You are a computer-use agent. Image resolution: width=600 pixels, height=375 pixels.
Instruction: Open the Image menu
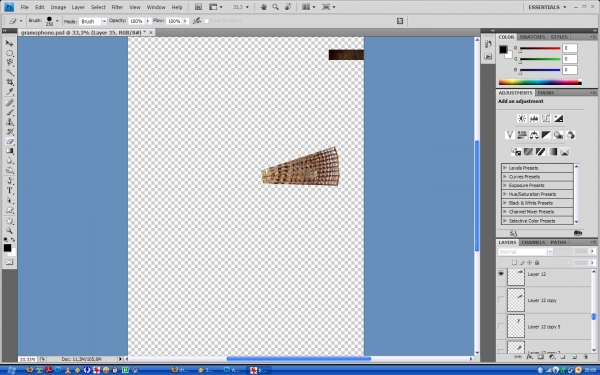point(58,7)
